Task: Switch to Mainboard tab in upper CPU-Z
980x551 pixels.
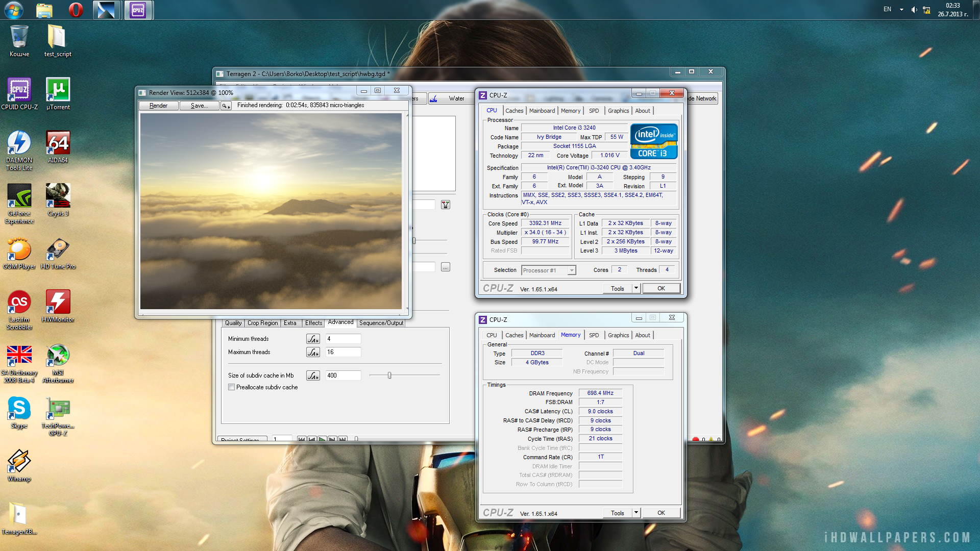Action: 542,111
